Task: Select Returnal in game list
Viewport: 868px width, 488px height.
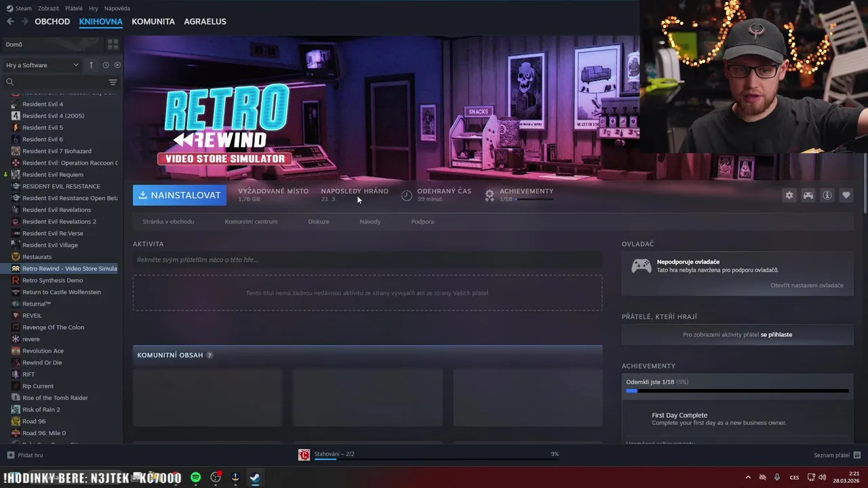Action: (36, 304)
